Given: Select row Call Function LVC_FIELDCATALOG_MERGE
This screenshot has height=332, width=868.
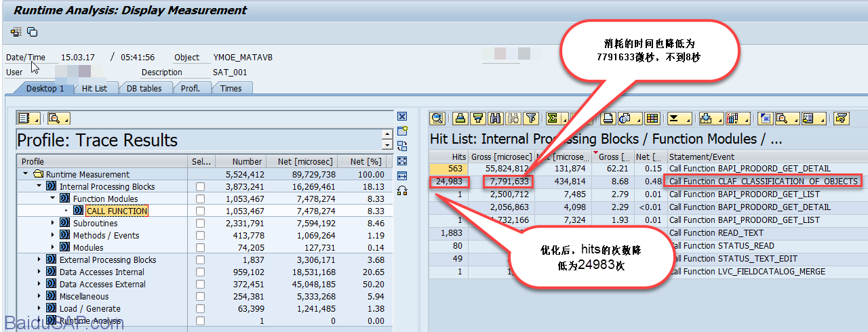Looking at the screenshot, I should (648, 272).
